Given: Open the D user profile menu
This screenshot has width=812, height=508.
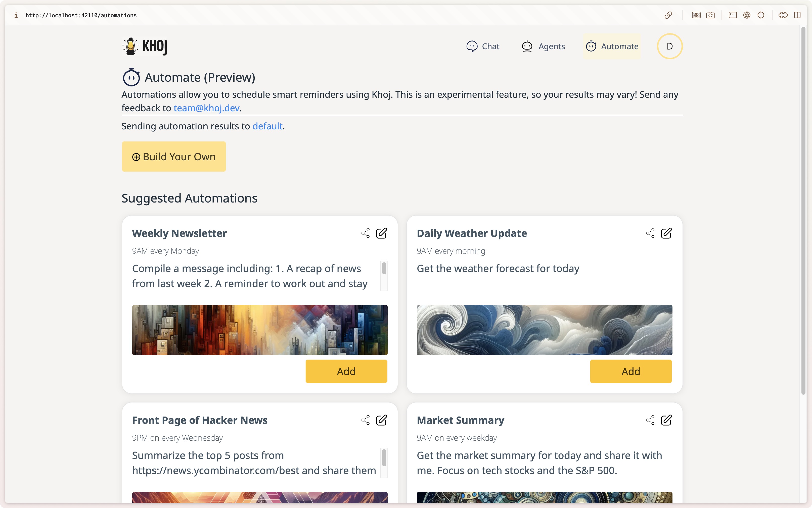Looking at the screenshot, I should pos(669,46).
